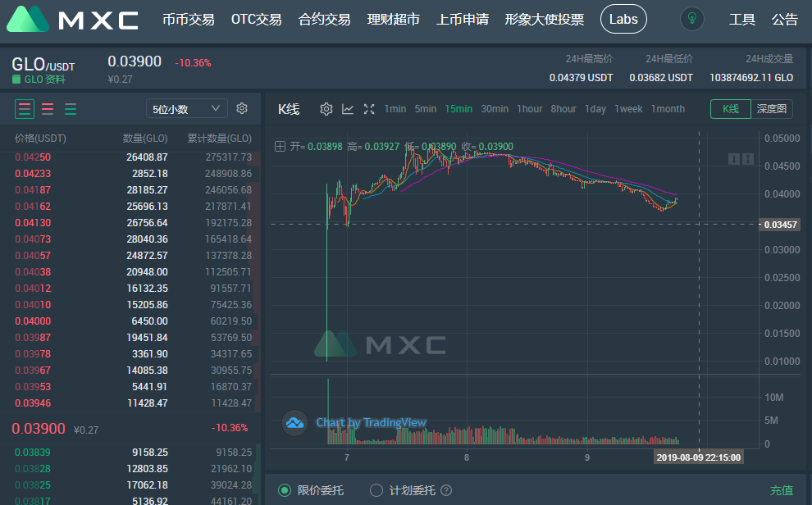Viewport: 812px width, 505px height.
Task: Open GLO 资料 link
Action: (44, 80)
